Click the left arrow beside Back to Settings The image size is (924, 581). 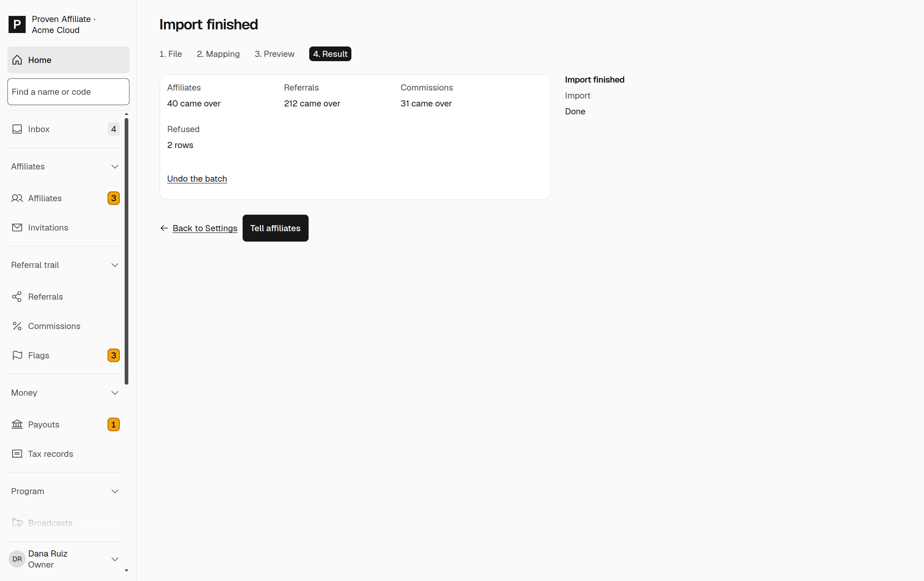point(164,228)
